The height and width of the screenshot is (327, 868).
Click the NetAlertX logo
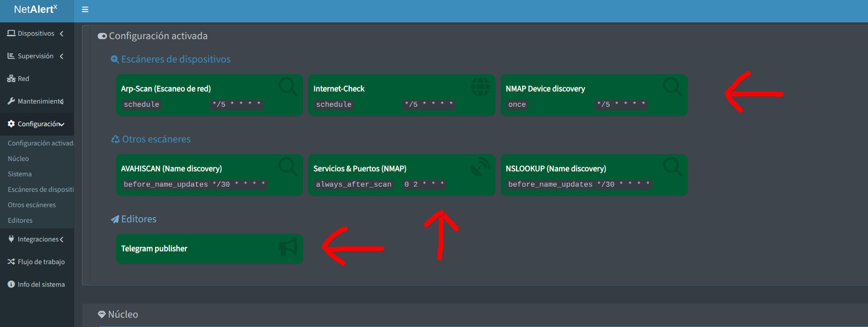click(x=36, y=9)
